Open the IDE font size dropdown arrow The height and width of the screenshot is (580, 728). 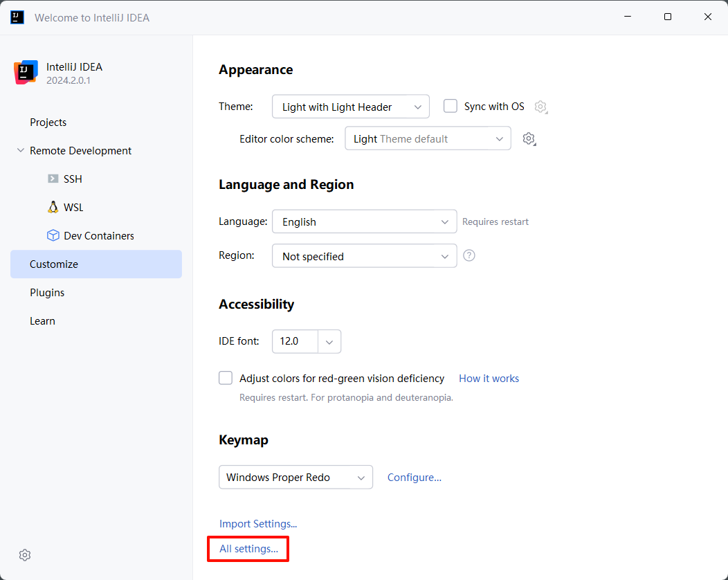[329, 342]
